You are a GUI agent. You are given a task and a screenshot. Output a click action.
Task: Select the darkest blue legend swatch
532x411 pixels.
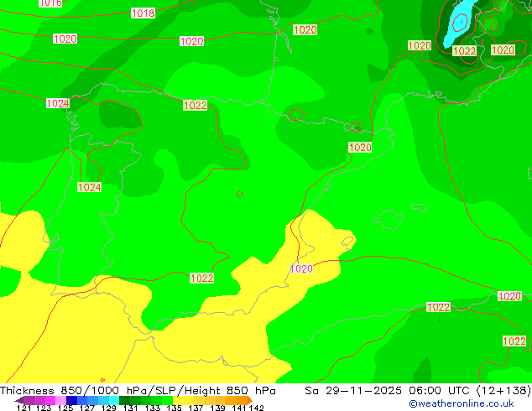[71, 400]
